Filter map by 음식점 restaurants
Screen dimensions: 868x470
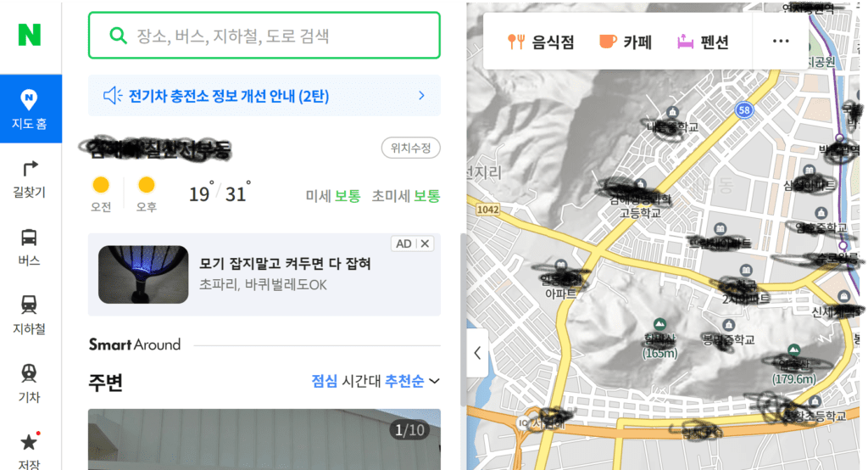coord(541,42)
